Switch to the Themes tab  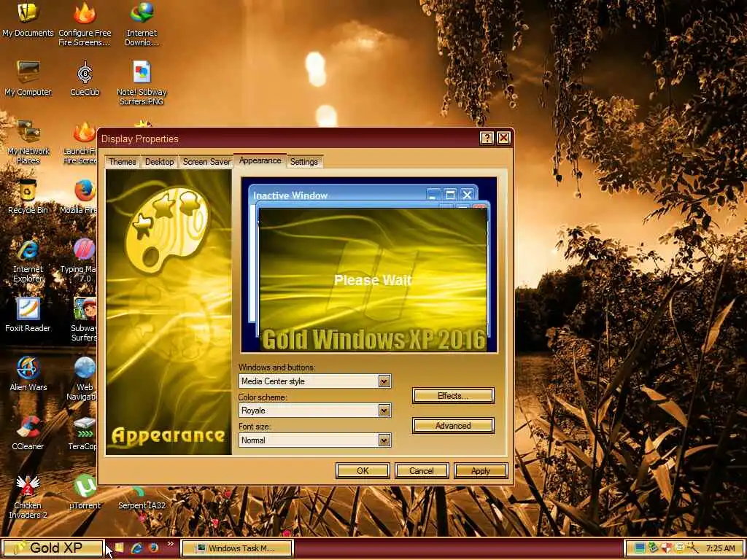pyautogui.click(x=122, y=162)
